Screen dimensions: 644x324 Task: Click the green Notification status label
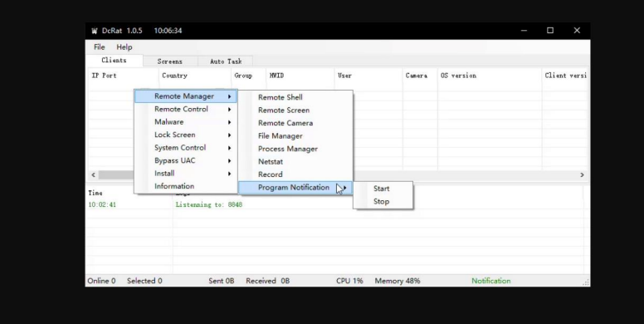pos(490,281)
